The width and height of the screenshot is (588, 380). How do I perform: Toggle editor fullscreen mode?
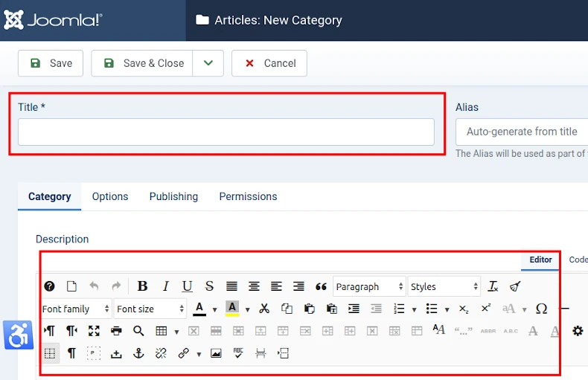pos(94,331)
